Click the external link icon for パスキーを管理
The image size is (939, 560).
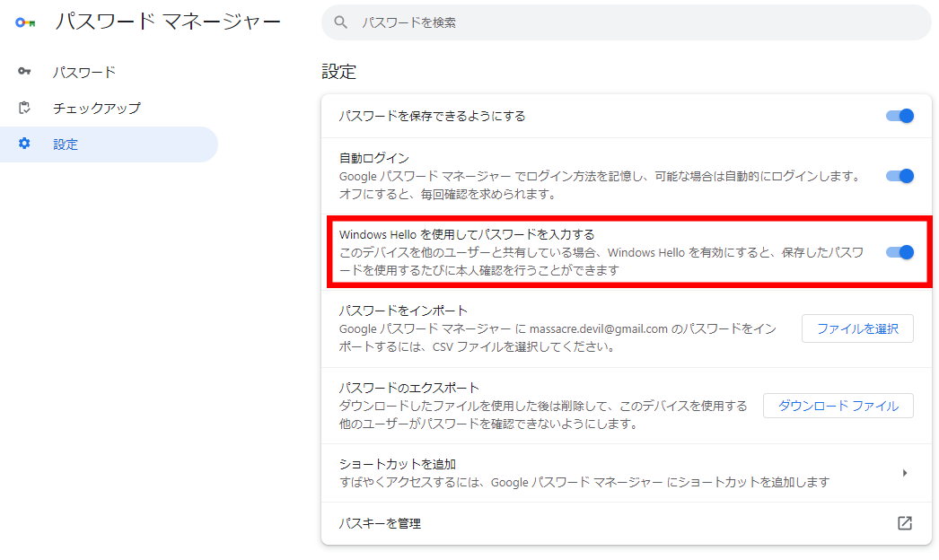tap(904, 523)
